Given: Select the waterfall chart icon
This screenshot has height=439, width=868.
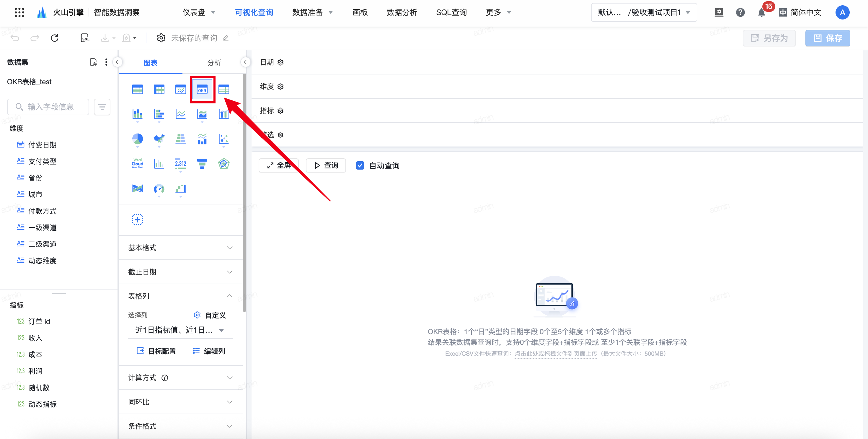Looking at the screenshot, I should coord(181,188).
